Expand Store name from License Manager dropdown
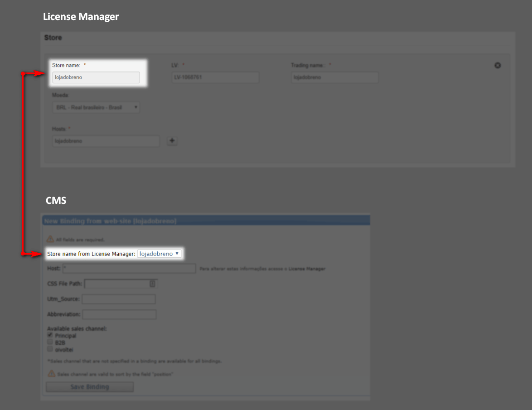 point(159,254)
